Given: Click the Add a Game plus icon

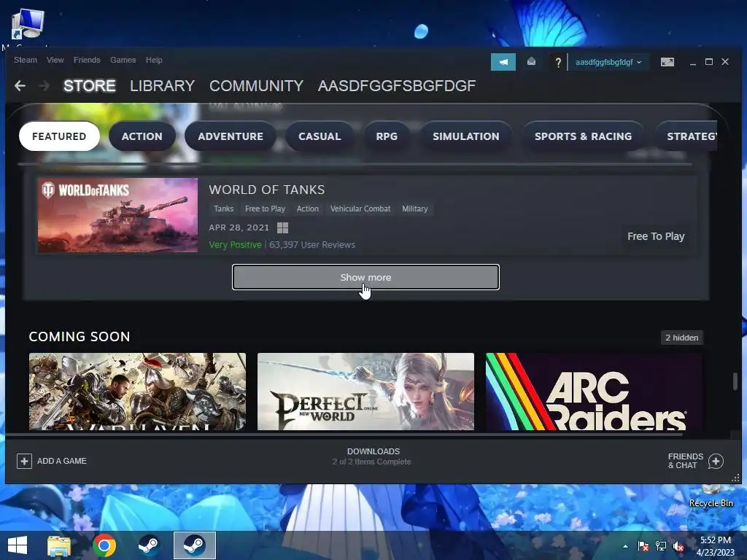Looking at the screenshot, I should click(24, 461).
